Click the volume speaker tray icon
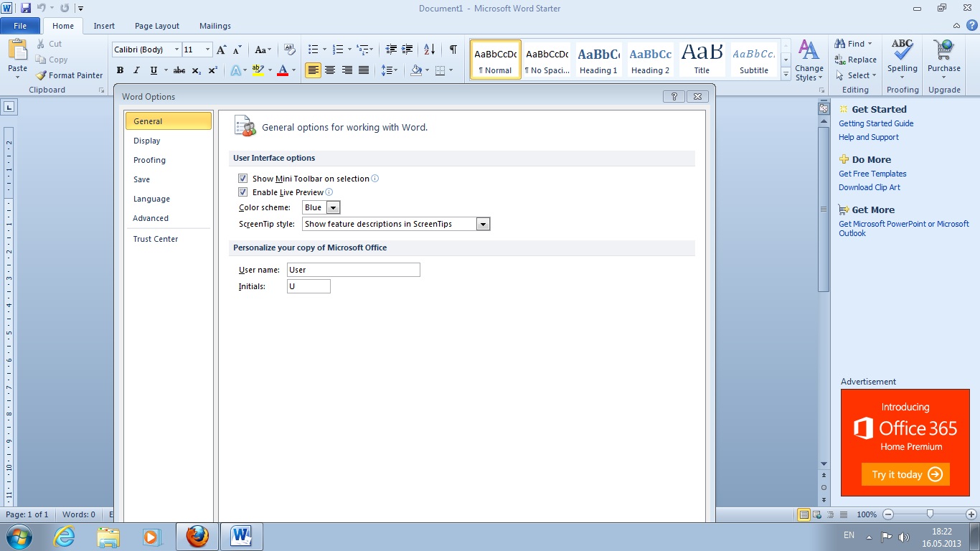Screen dimensions: 980x551 click(x=904, y=537)
